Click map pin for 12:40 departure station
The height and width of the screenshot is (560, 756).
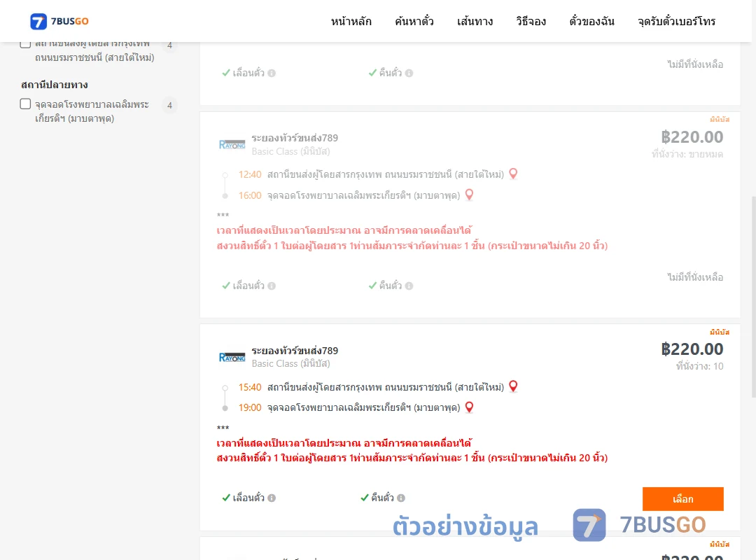coord(514,174)
